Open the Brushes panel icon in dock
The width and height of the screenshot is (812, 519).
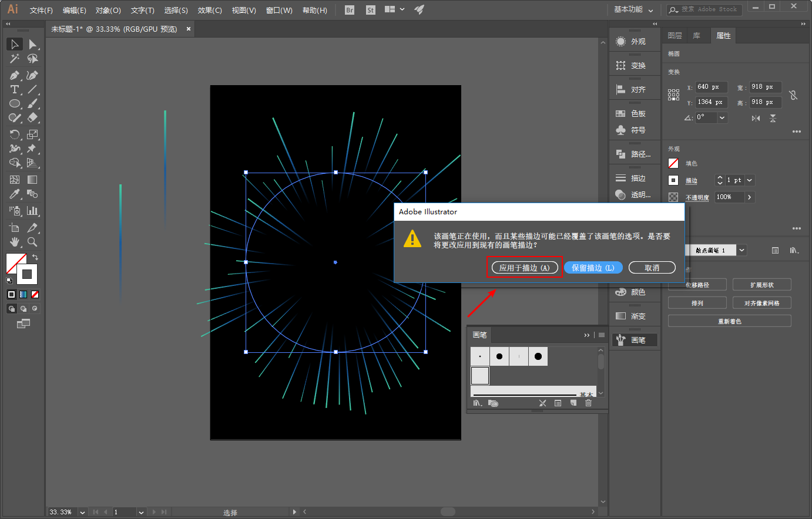(x=635, y=340)
